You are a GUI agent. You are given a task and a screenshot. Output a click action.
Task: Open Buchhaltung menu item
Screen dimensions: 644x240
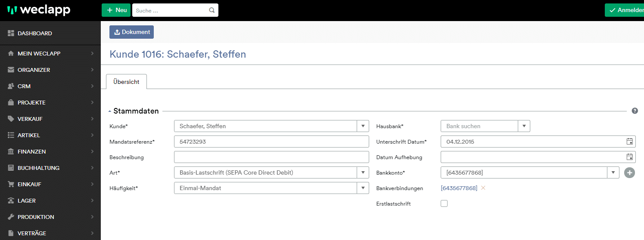tap(50, 168)
